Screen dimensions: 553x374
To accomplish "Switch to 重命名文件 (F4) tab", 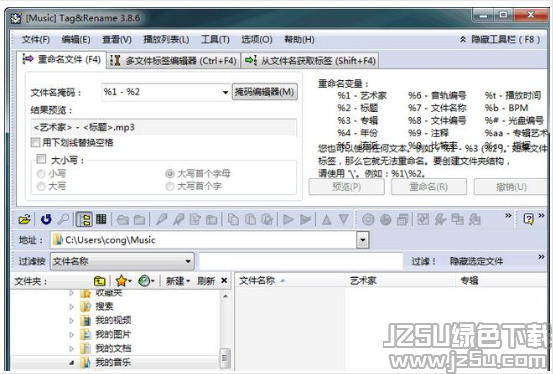I will pos(62,59).
